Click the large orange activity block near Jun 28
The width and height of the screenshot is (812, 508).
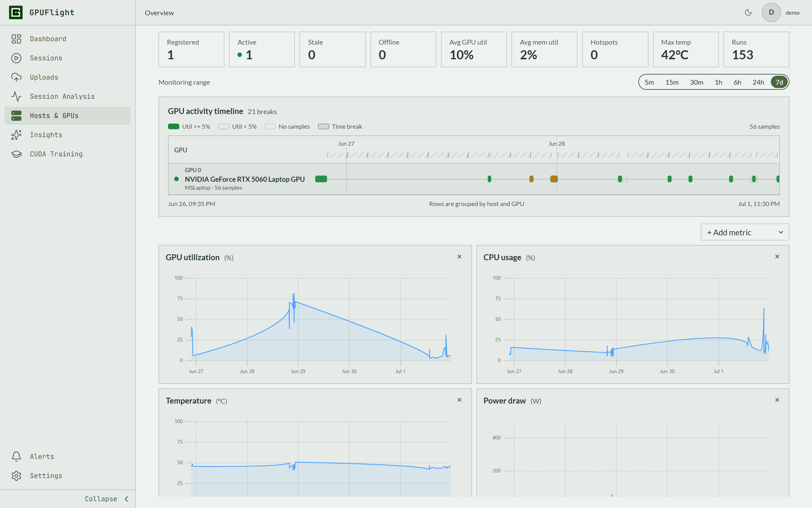[554, 179]
